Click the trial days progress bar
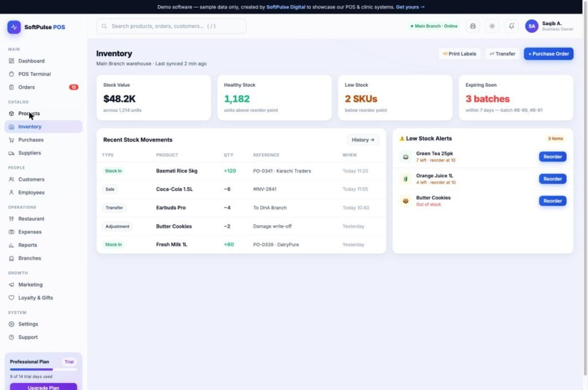Screen dimensions: 588x390 click(43, 369)
